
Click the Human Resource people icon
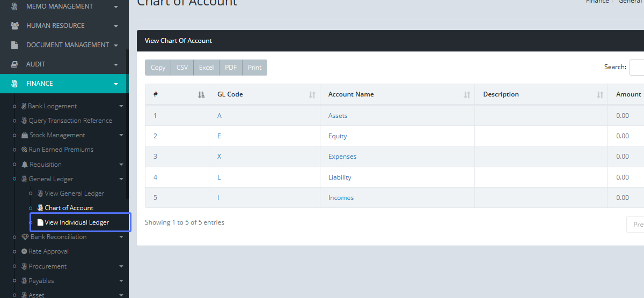point(14,26)
